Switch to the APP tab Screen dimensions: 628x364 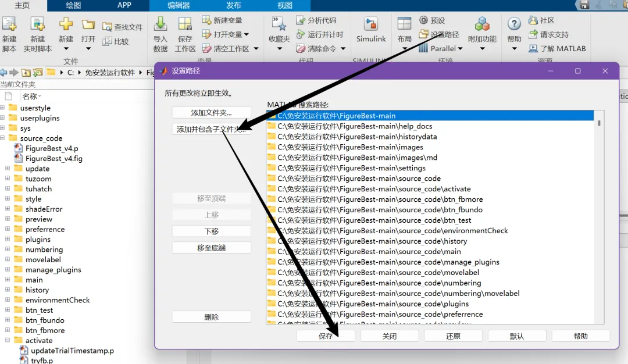tap(124, 5)
